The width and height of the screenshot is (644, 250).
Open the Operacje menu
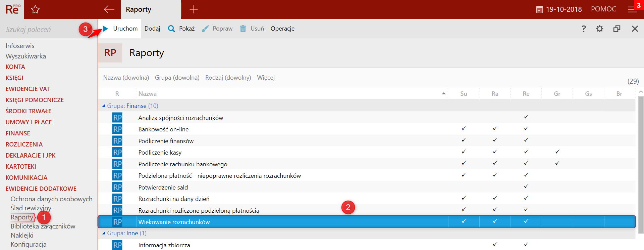(282, 29)
